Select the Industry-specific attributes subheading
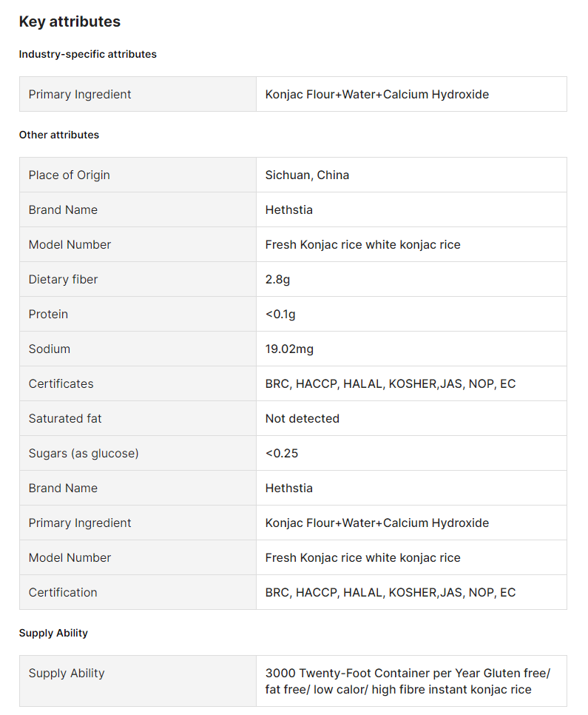This screenshot has height=715, width=588. click(x=87, y=54)
